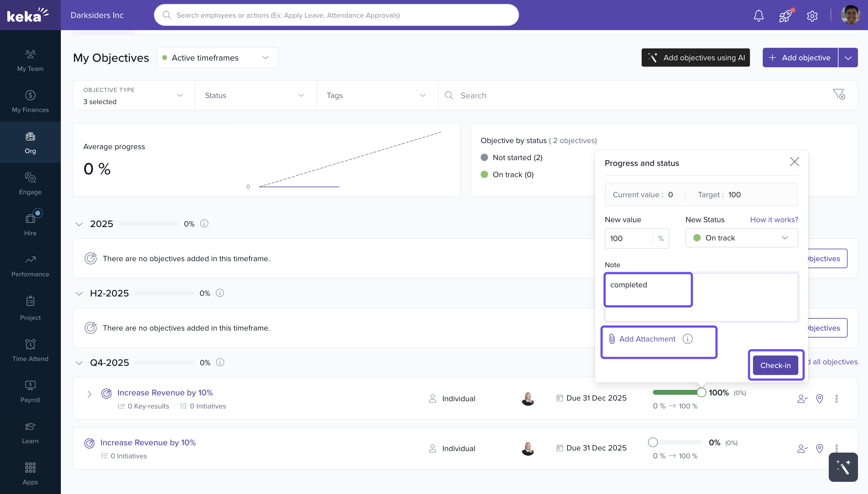Click the rocket updates icon
Screen dimensions: 868x494
pos(785,16)
